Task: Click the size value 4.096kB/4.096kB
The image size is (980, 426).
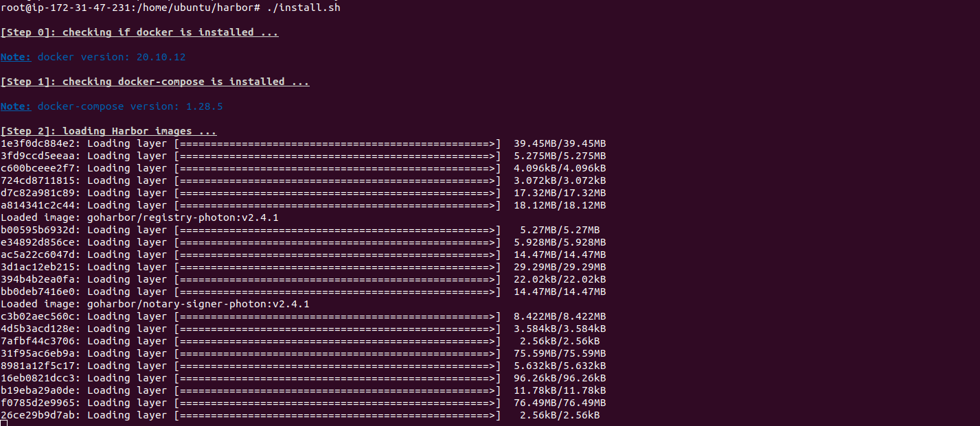Action: pyautogui.click(x=560, y=168)
